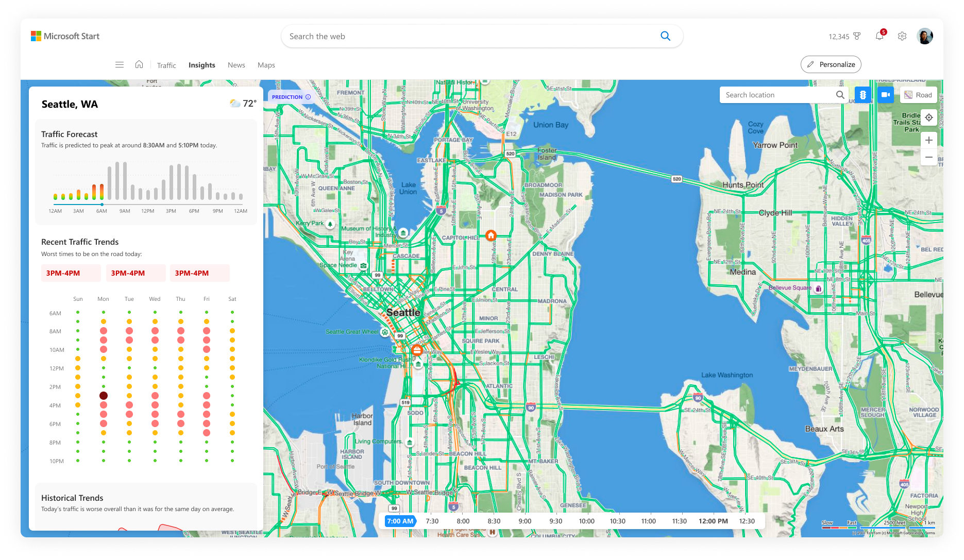This screenshot has width=964, height=560.
Task: Click the rewards trophy icon
Action: point(857,36)
